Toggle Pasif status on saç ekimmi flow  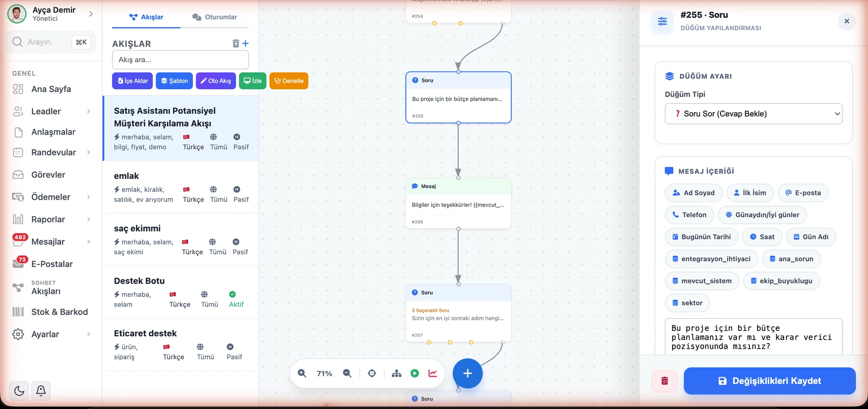pyautogui.click(x=240, y=247)
